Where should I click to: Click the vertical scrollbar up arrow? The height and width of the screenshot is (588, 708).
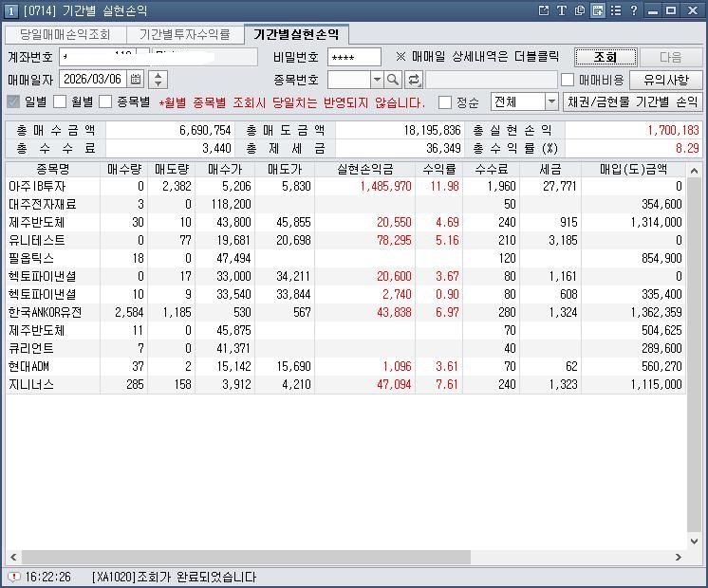click(x=694, y=171)
